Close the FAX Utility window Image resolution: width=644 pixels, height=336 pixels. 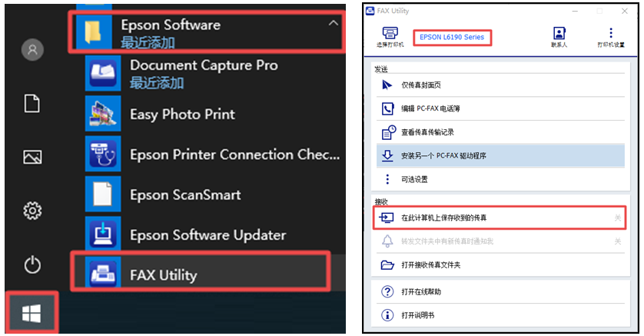click(x=624, y=11)
